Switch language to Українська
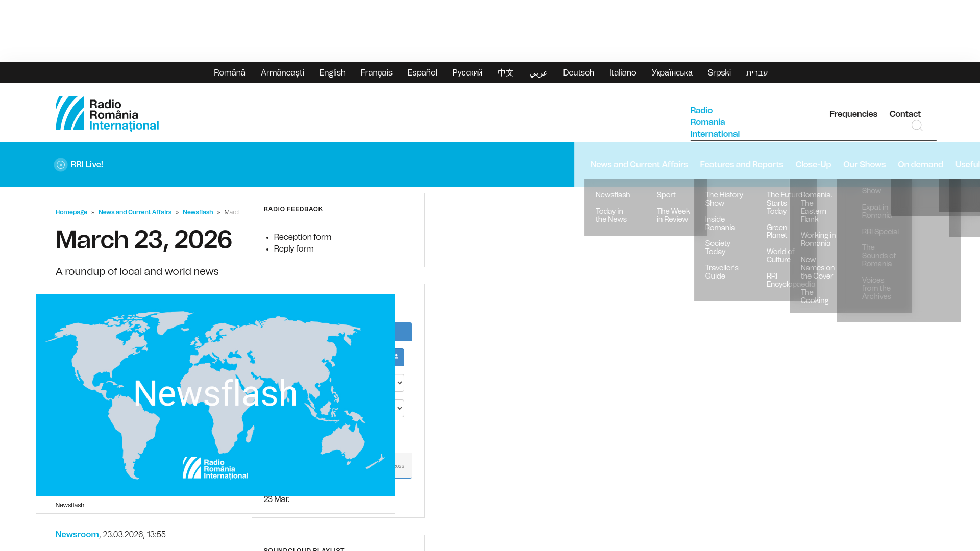Viewport: 980px width, 551px height. [x=672, y=72]
